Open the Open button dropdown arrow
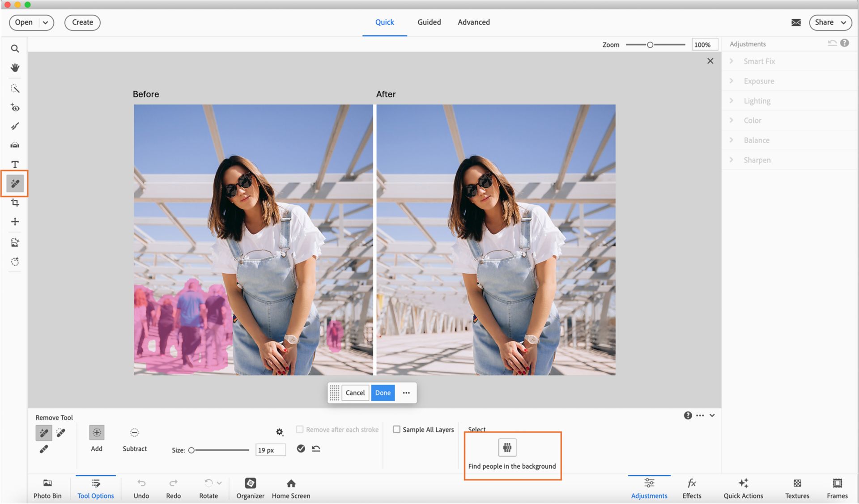Viewport: 859px width, 504px height. tap(45, 22)
